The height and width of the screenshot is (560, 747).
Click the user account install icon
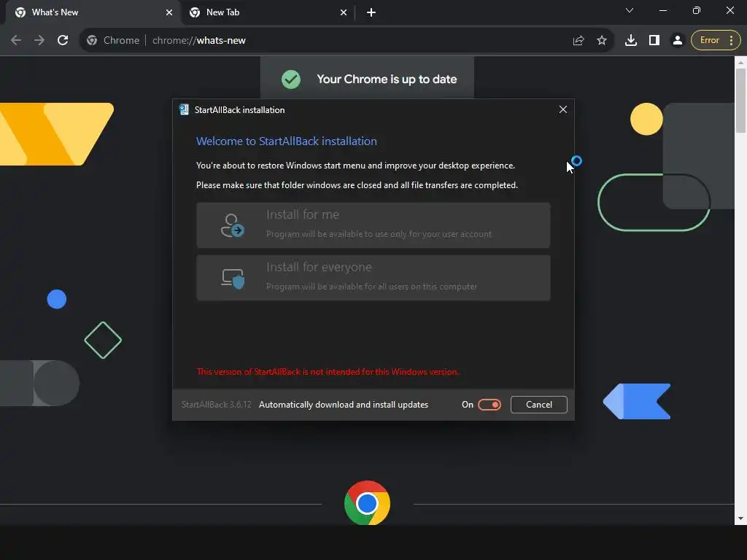pos(233,225)
